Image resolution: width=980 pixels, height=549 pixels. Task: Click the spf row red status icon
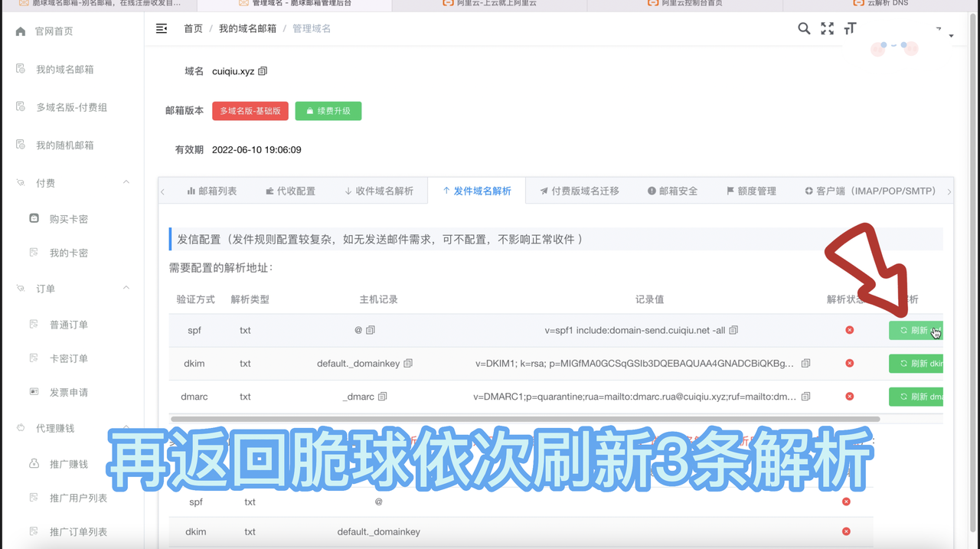(x=849, y=330)
